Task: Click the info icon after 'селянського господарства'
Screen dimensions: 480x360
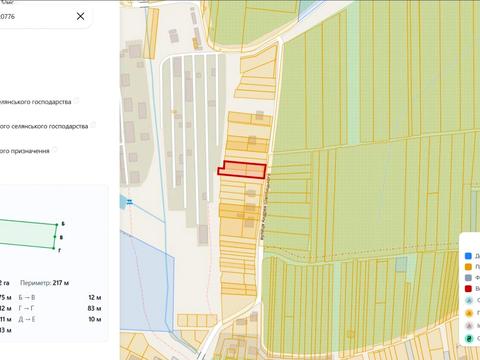Action: point(93,125)
